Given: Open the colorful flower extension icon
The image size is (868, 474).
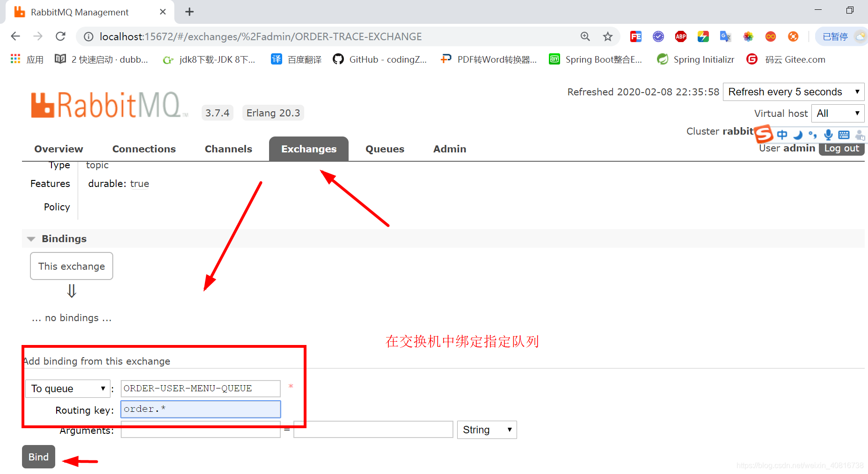Looking at the screenshot, I should (748, 36).
